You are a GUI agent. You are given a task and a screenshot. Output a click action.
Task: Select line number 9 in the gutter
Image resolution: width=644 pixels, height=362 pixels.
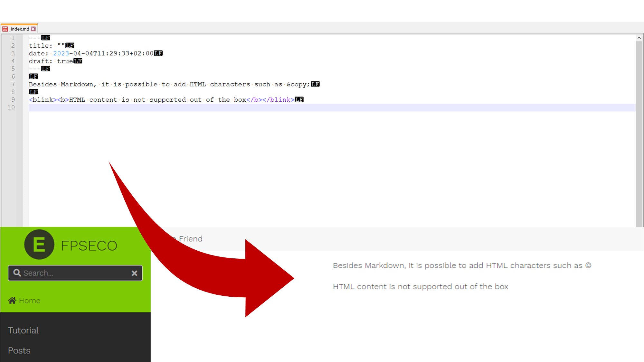pyautogui.click(x=13, y=100)
